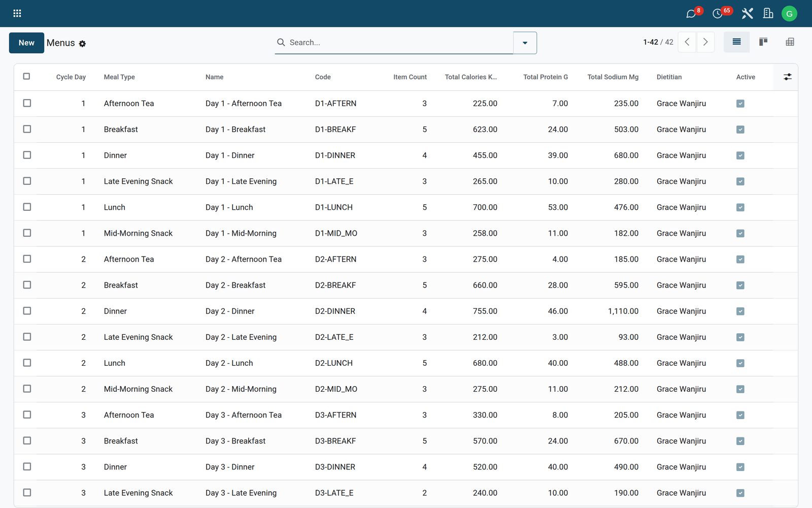Expand the search filter options dropdown
The width and height of the screenshot is (812, 508).
[525, 43]
